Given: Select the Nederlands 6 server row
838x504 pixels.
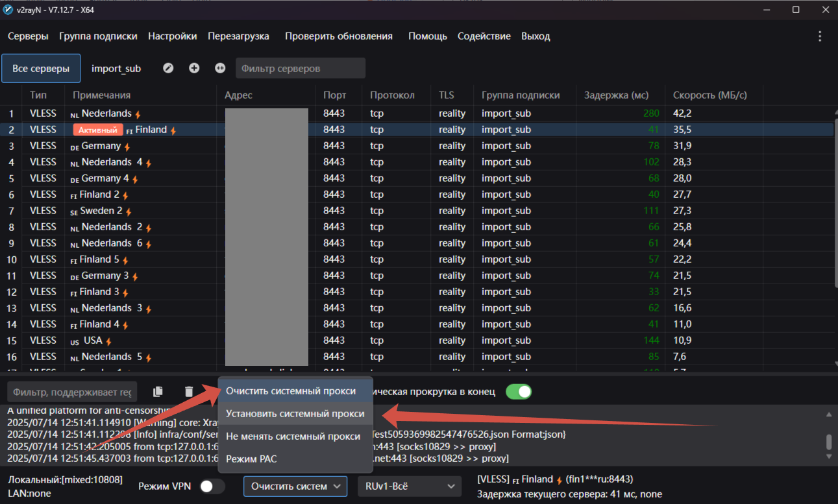Looking at the screenshot, I should click(x=417, y=243).
